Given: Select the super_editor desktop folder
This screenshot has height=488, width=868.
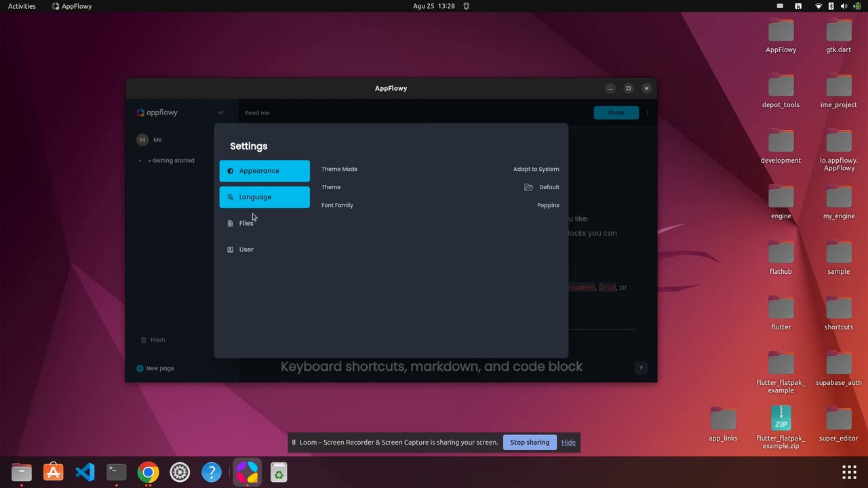Looking at the screenshot, I should (x=839, y=425).
